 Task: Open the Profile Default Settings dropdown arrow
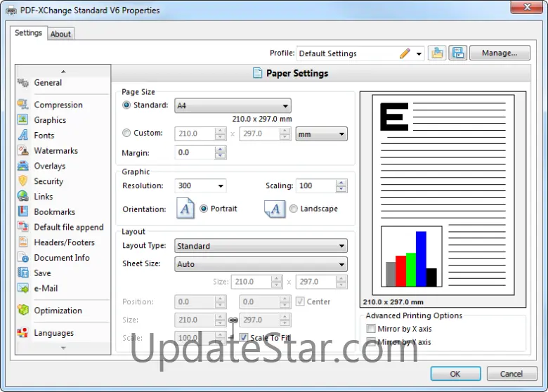419,54
